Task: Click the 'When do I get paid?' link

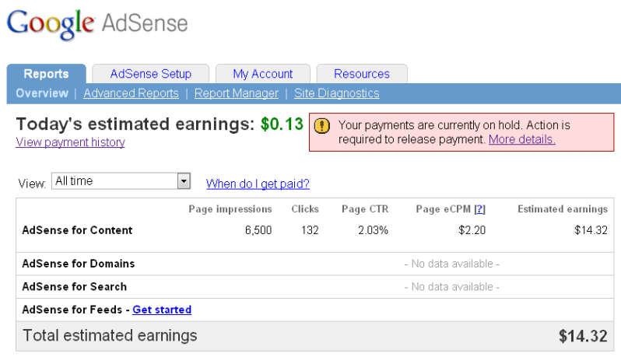Action: point(258,184)
